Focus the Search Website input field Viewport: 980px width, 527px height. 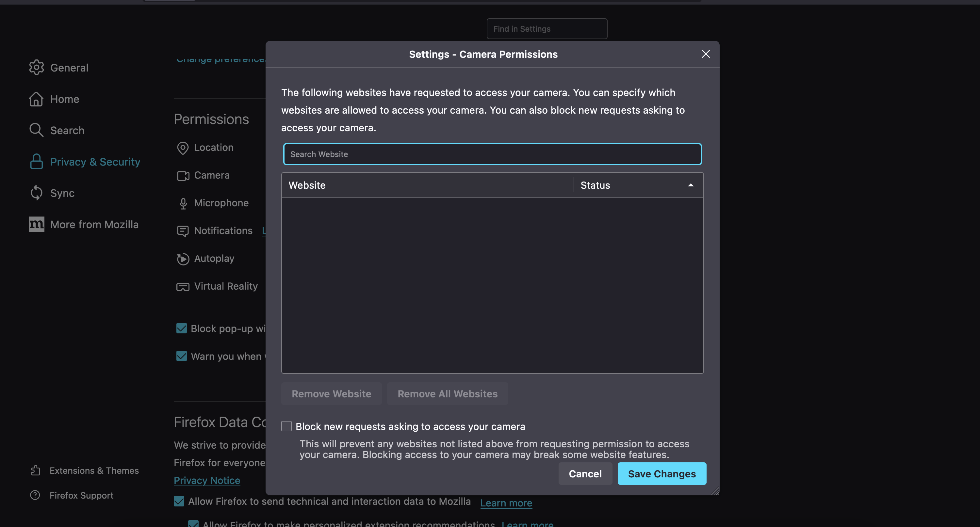[x=492, y=154]
